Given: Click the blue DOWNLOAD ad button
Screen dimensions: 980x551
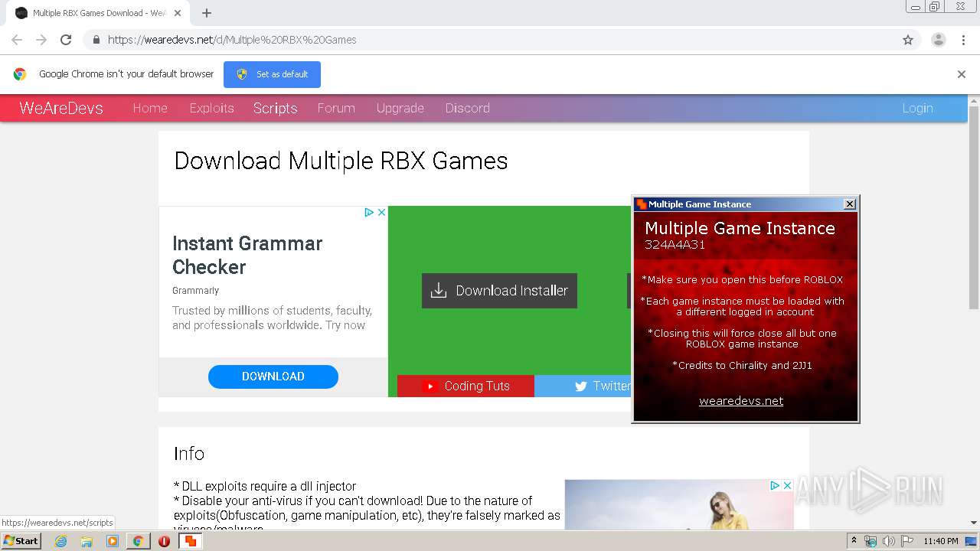Looking at the screenshot, I should pos(273,377).
